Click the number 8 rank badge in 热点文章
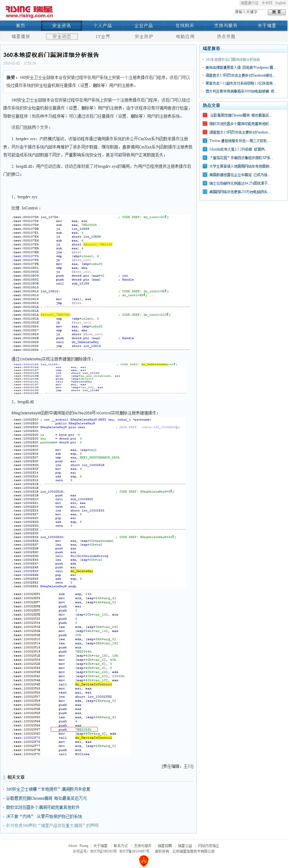This screenshot has width=289, height=868. pyautogui.click(x=205, y=175)
